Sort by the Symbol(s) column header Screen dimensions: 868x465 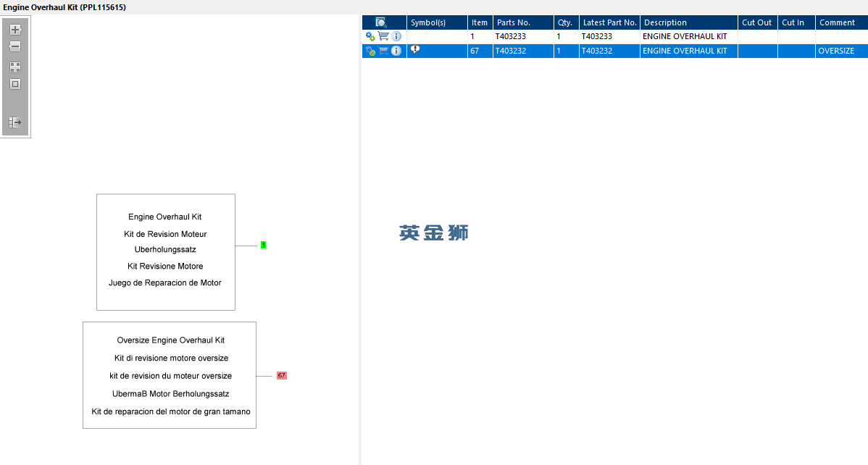(438, 22)
